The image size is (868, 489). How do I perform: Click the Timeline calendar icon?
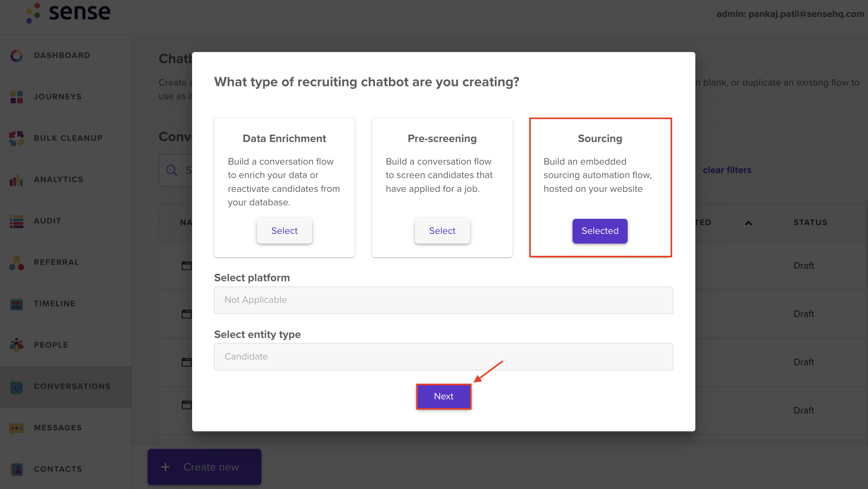tap(16, 304)
